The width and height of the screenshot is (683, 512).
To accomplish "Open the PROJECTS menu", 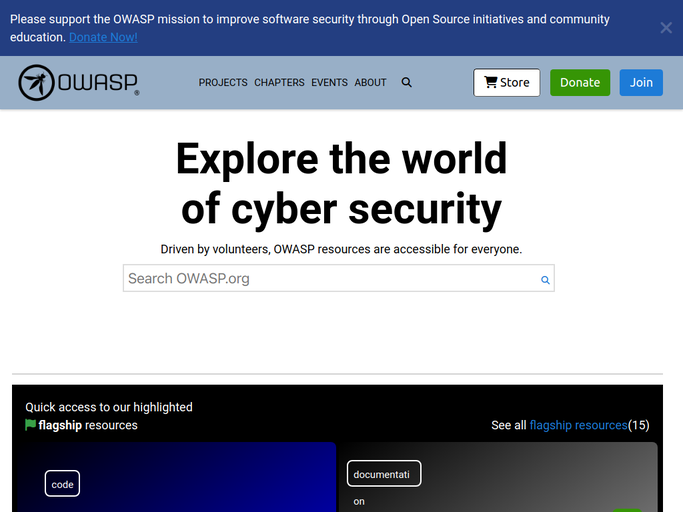I will point(223,82).
